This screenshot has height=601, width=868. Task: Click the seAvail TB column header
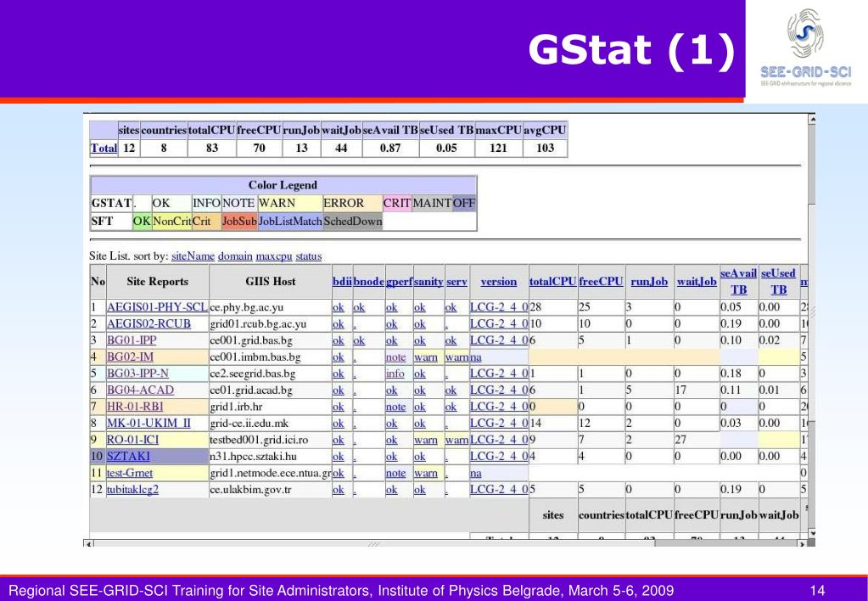pos(738,281)
